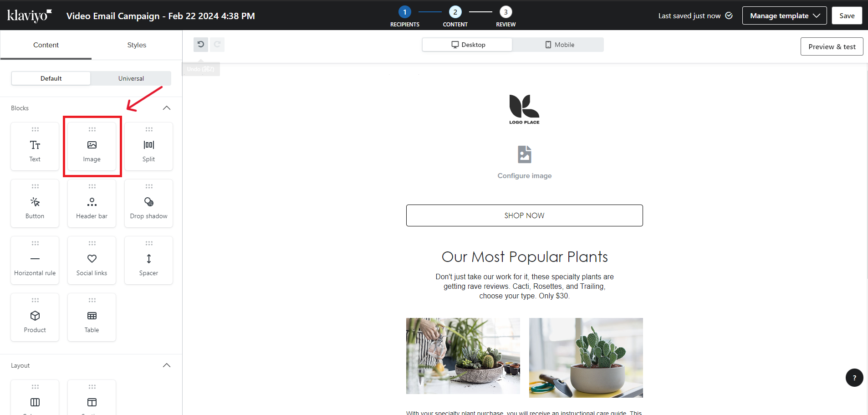
Task: Click the Undo arrow icon
Action: 201,45
